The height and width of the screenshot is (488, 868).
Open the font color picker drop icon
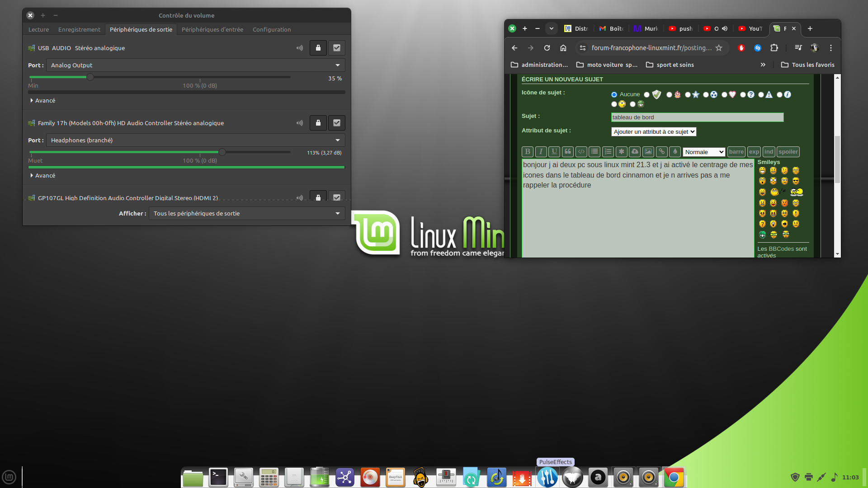tap(675, 152)
